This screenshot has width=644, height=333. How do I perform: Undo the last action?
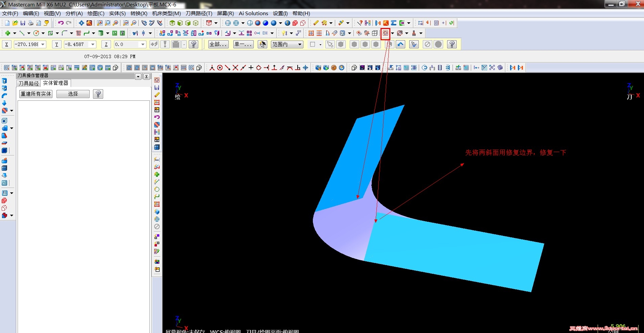[x=61, y=23]
